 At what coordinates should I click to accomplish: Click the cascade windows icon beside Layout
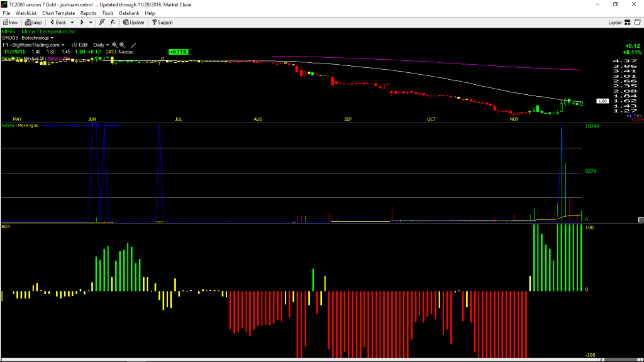pos(638,22)
